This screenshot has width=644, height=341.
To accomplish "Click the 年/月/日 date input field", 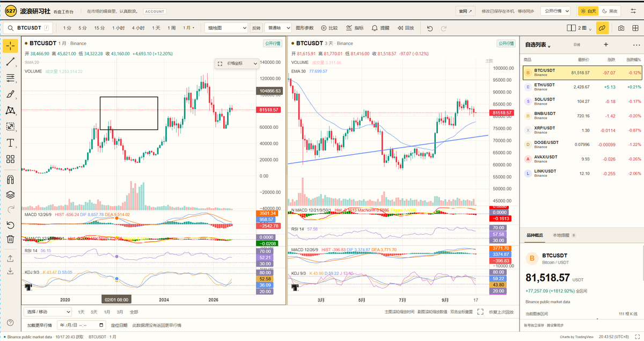I will pos(81,325).
